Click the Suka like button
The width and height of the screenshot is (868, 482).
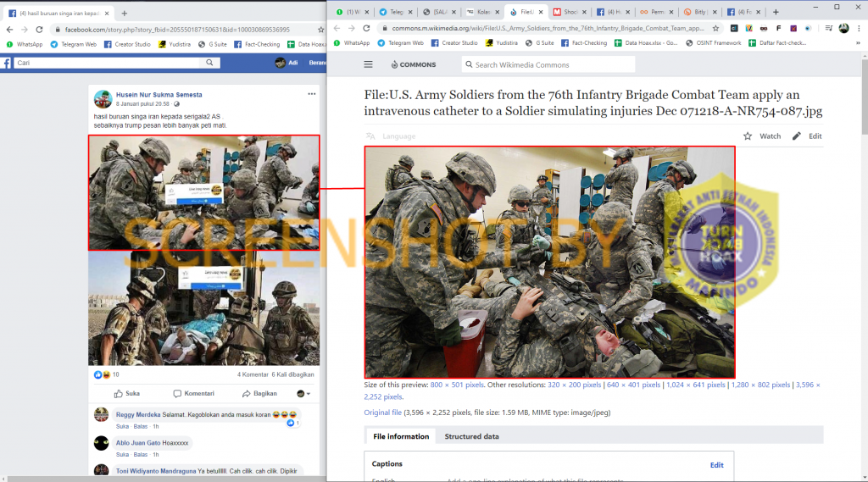127,393
